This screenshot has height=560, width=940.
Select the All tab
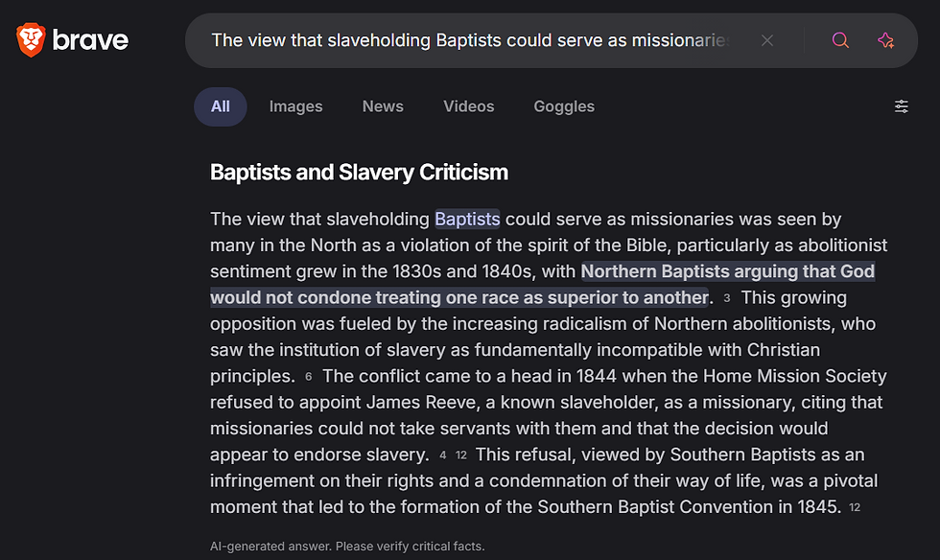tap(220, 106)
